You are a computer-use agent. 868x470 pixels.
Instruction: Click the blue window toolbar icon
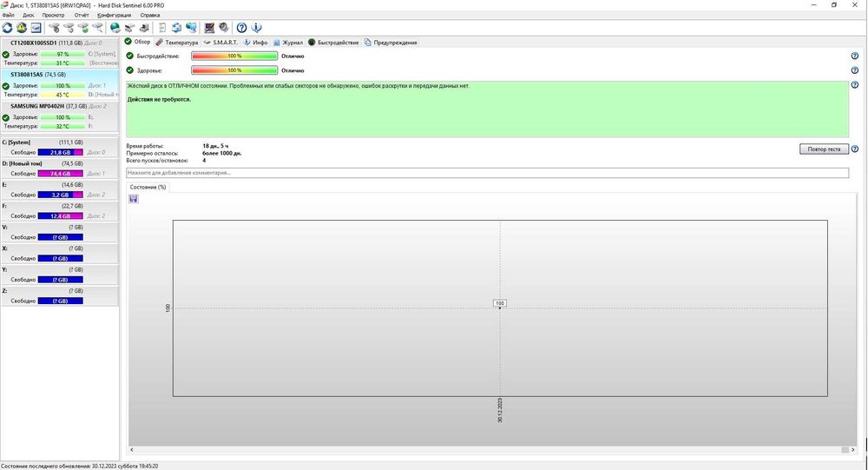pos(36,27)
